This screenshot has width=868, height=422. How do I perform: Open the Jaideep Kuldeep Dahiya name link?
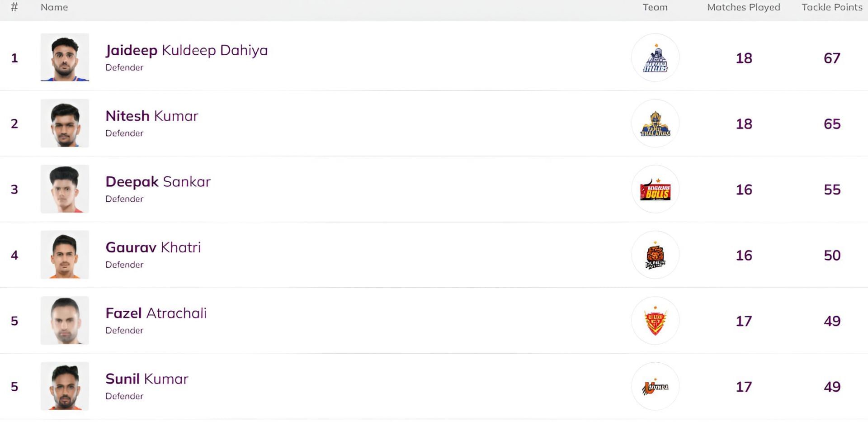click(x=186, y=50)
